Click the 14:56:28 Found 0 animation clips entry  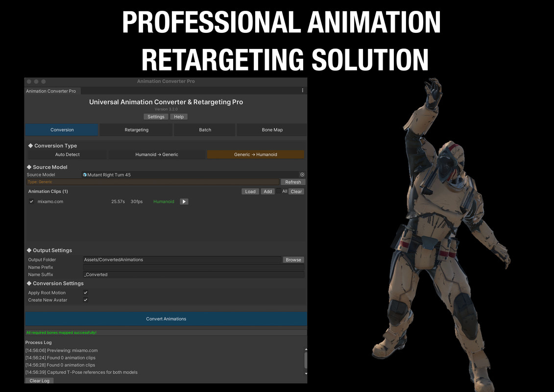click(x=60, y=365)
